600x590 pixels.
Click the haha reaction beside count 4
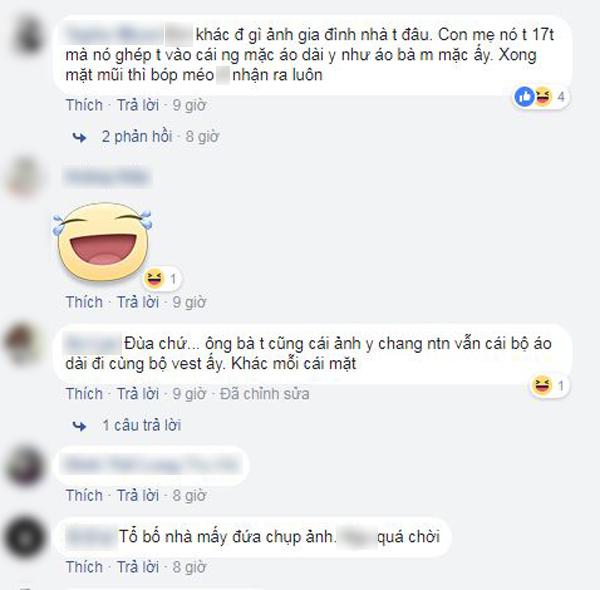[x=543, y=97]
